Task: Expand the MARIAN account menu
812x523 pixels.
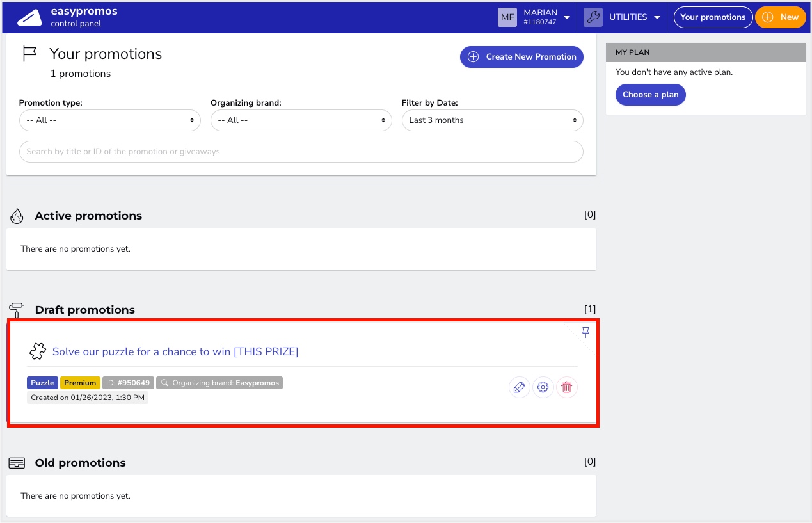Action: [x=541, y=17]
